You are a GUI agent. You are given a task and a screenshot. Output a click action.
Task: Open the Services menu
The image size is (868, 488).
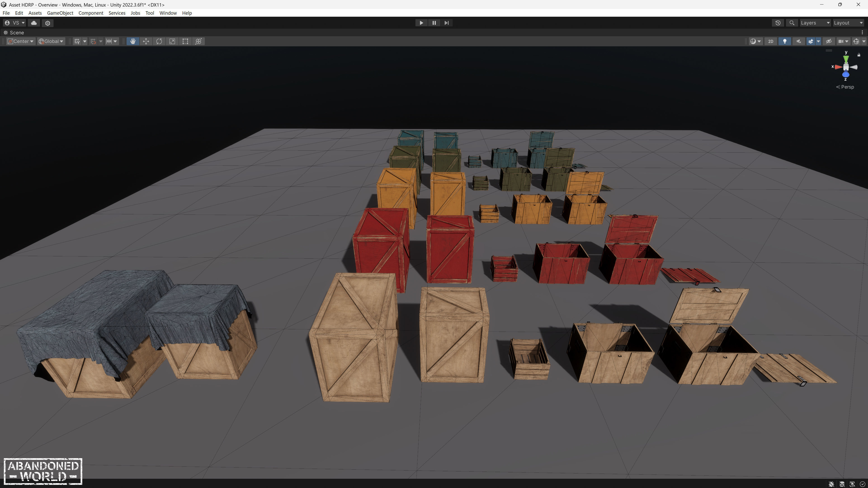[x=117, y=13]
